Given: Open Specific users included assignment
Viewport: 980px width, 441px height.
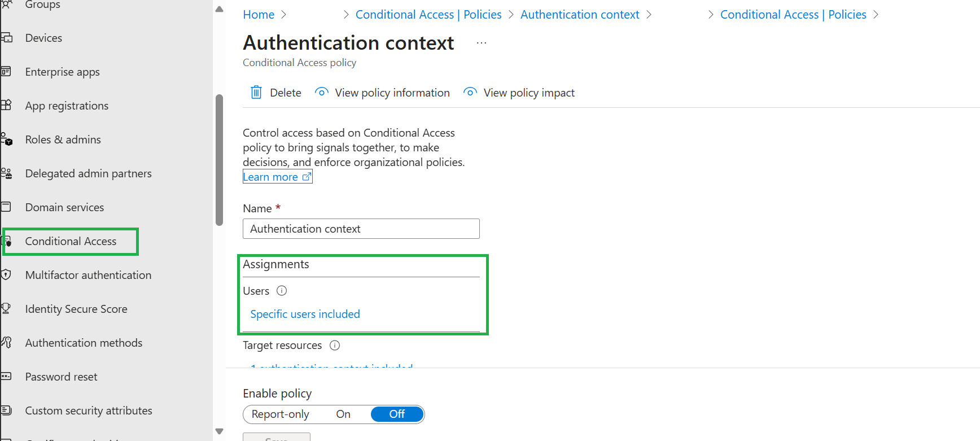Looking at the screenshot, I should click(x=305, y=314).
